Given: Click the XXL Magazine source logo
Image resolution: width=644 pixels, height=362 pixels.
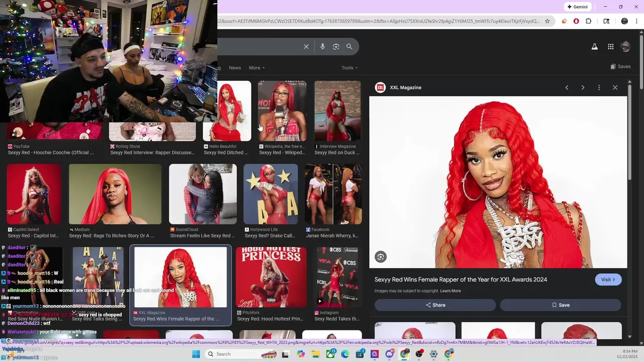Looking at the screenshot, I should [x=380, y=87].
